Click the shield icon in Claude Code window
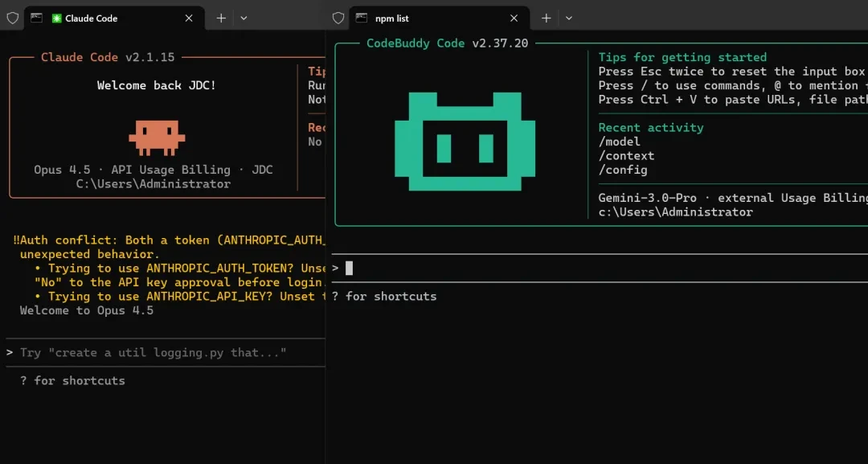Image resolution: width=868 pixels, height=464 pixels. 13,18
